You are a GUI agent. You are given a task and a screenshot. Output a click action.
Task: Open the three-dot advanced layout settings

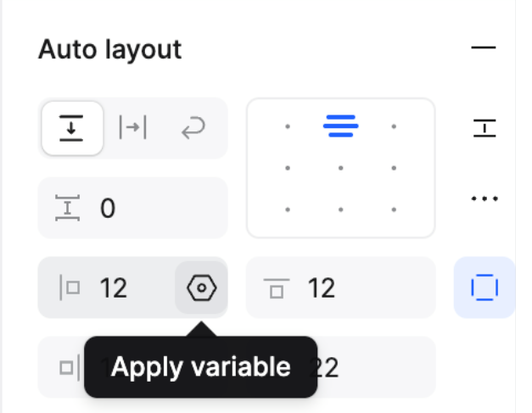click(x=484, y=199)
